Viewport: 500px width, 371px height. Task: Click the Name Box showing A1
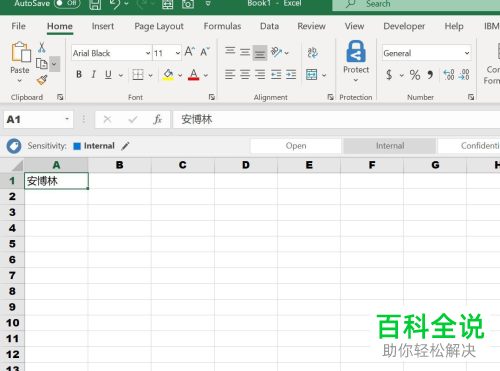[x=38, y=119]
